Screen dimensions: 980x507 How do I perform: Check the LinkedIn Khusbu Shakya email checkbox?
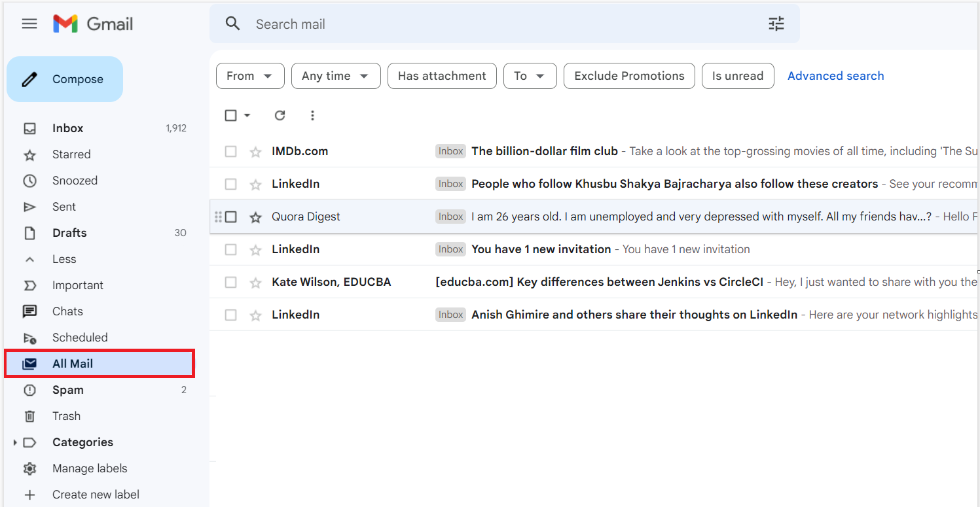pyautogui.click(x=230, y=184)
